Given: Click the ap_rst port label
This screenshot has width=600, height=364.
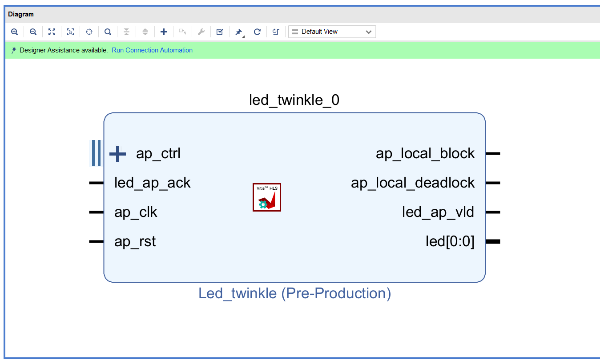Looking at the screenshot, I should click(135, 242).
